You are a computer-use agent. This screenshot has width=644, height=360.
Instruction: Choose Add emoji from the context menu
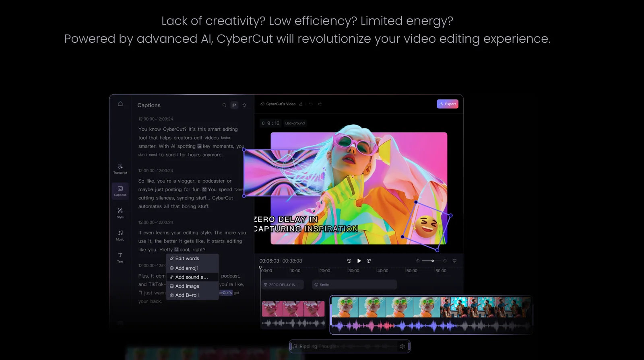pos(186,268)
